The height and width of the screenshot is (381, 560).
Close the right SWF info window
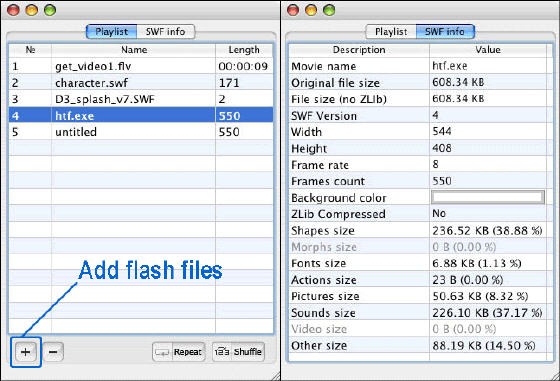[x=293, y=10]
